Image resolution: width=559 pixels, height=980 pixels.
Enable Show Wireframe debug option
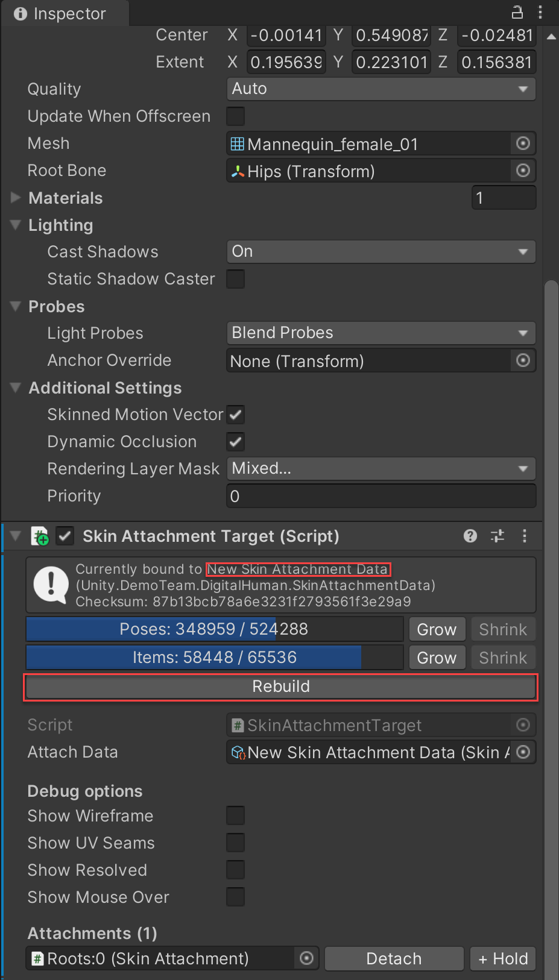[235, 815]
